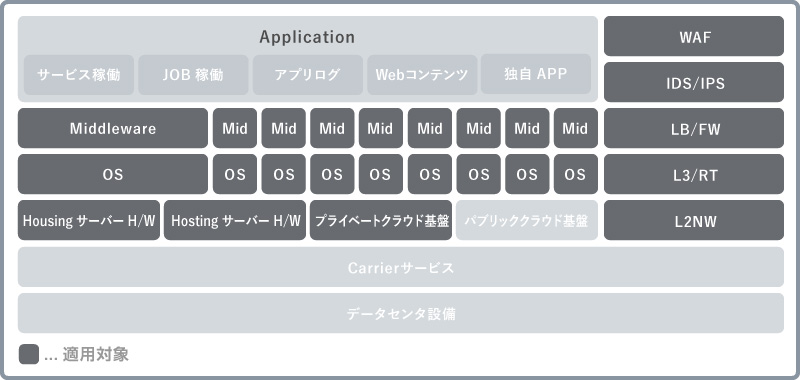The width and height of the screenshot is (800, 380).
Task: Click the WAF block
Action: tap(694, 36)
